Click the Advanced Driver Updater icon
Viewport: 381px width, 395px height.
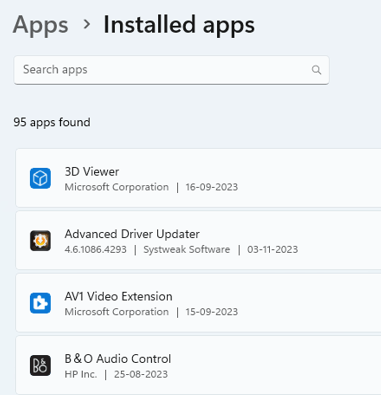click(x=40, y=241)
